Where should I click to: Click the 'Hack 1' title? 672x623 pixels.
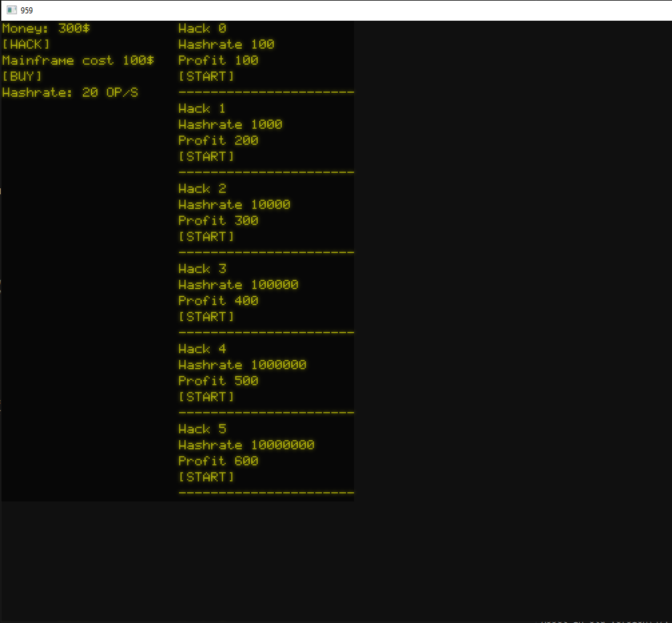click(202, 108)
